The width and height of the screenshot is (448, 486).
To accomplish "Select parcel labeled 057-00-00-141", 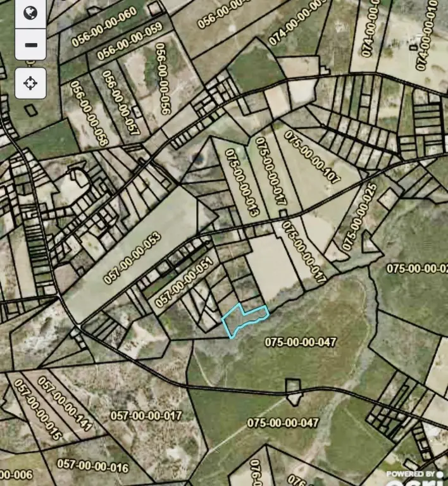I will coord(65,404).
